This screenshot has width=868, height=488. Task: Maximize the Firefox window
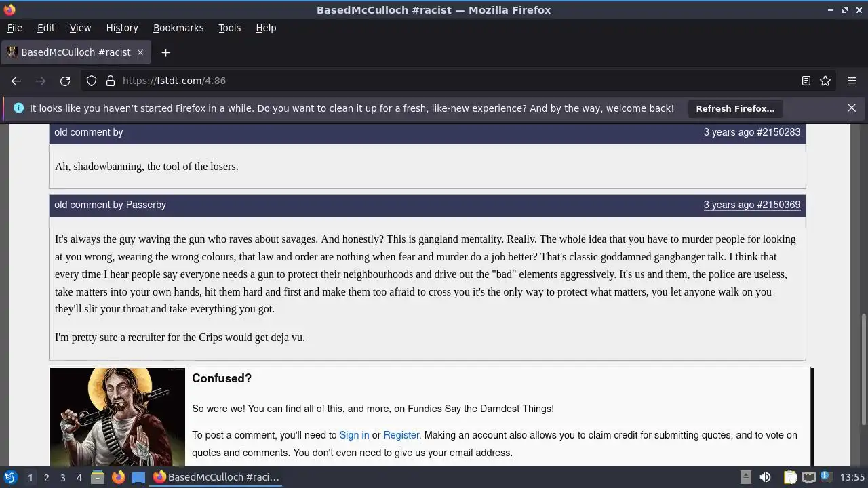point(845,9)
